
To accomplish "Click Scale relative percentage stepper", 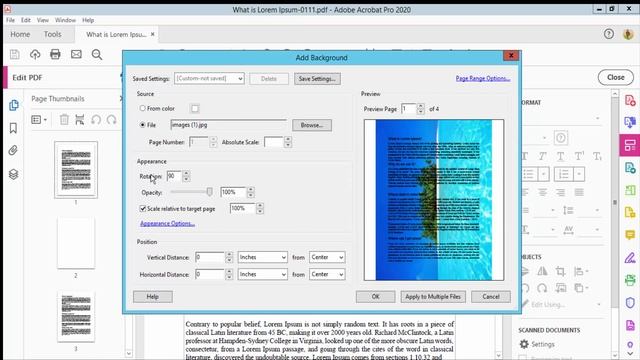I will tap(260, 209).
